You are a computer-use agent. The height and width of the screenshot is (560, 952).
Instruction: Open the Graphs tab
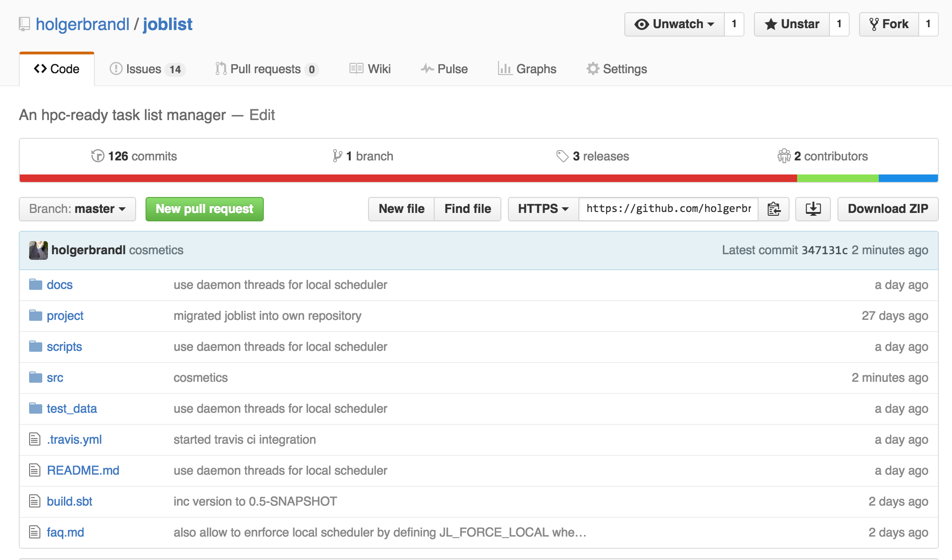click(527, 69)
